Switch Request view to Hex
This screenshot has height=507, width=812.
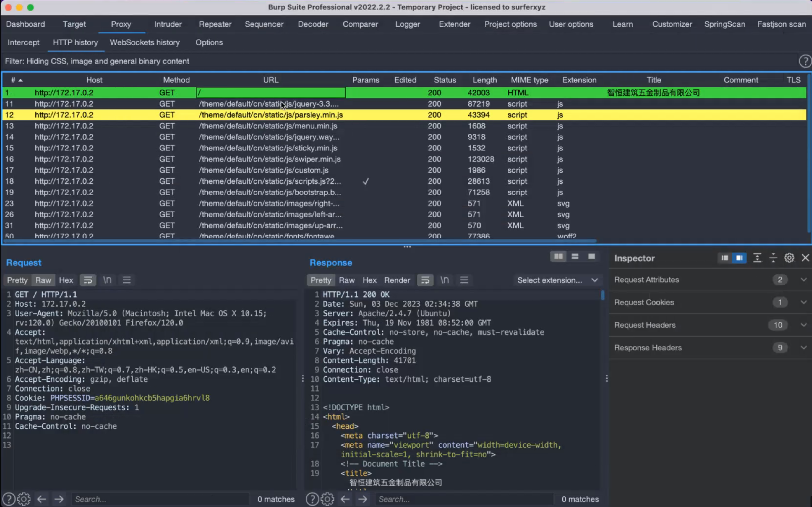(x=66, y=280)
